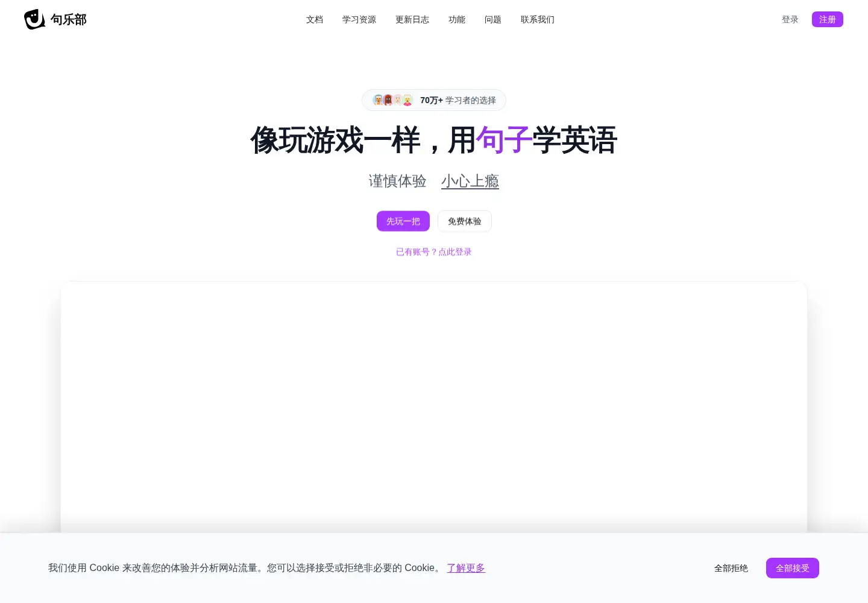Click the purple 注册 button
868x603 pixels.
coord(828,19)
